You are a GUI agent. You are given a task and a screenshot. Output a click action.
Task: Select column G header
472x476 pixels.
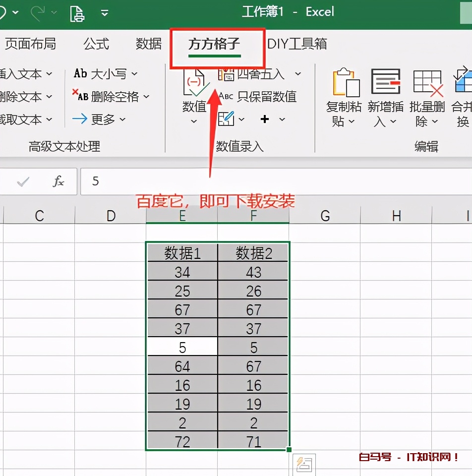point(325,215)
